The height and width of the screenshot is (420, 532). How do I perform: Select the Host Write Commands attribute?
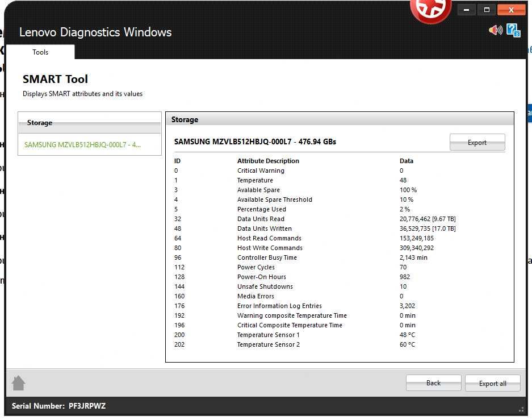coord(270,248)
